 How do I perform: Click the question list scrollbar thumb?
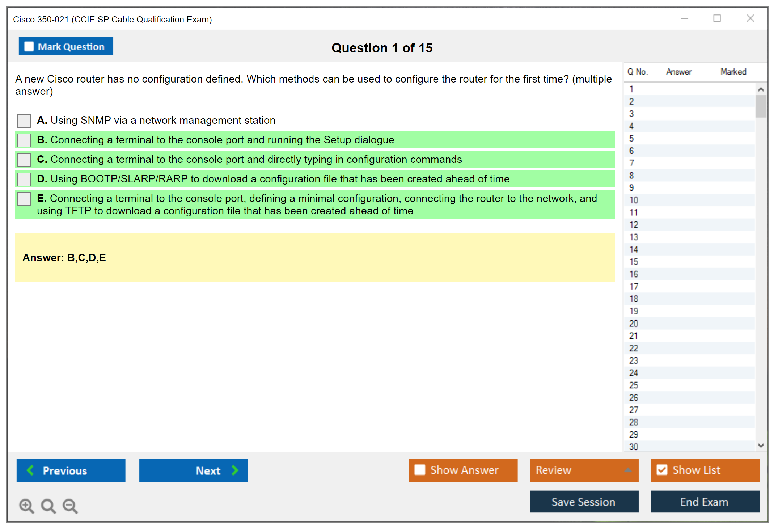coord(761,106)
